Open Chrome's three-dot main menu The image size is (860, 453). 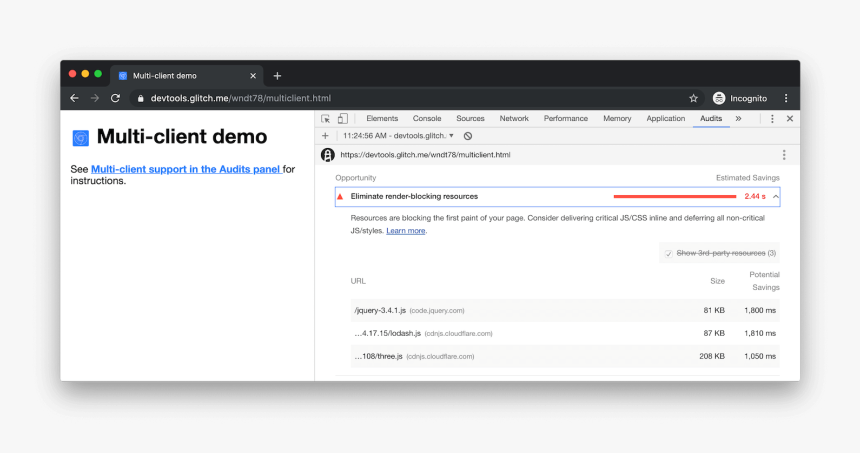[x=786, y=98]
